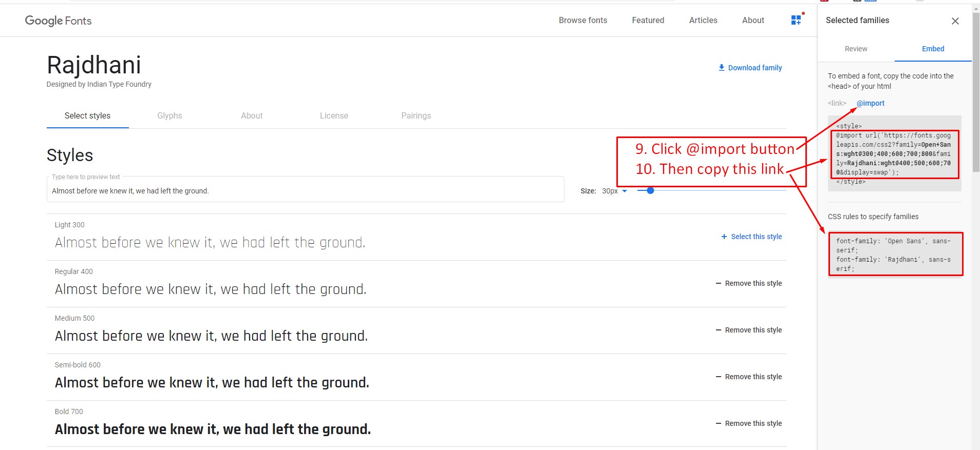Remove the Semi-bold 600 style
Screen dimensions: 980x450
coord(749,377)
